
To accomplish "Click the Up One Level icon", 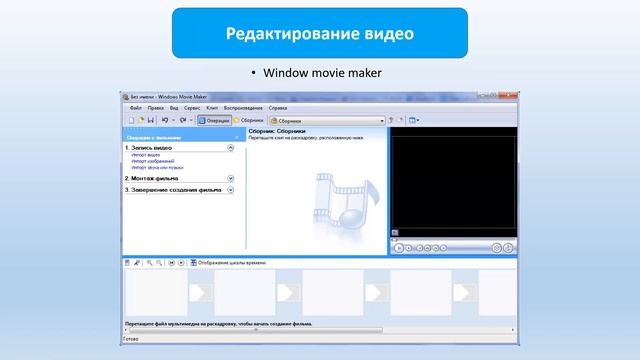I will (x=391, y=120).
